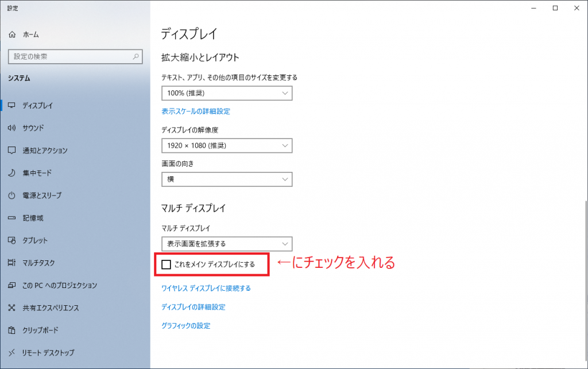Open the 1920 × 1080 resolution dropdown

point(227,145)
